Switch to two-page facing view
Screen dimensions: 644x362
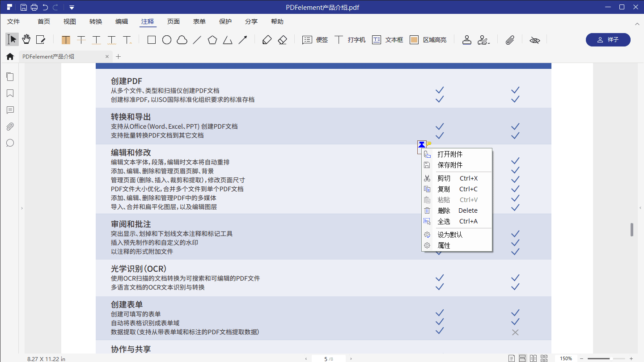(x=533, y=358)
